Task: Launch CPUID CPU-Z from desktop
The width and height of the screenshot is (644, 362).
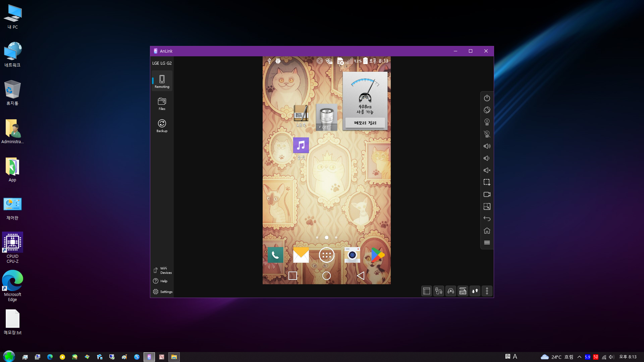Action: point(13,247)
